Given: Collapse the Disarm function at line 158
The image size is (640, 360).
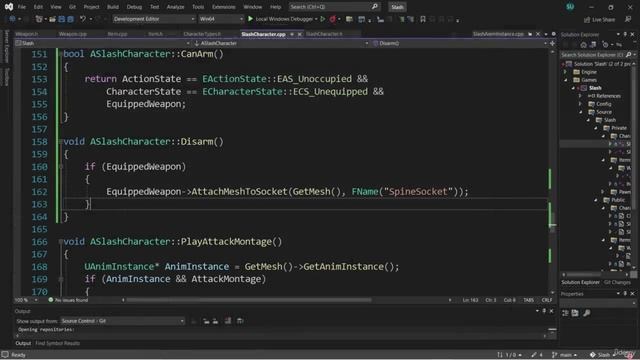Looking at the screenshot, I should coord(60,142).
